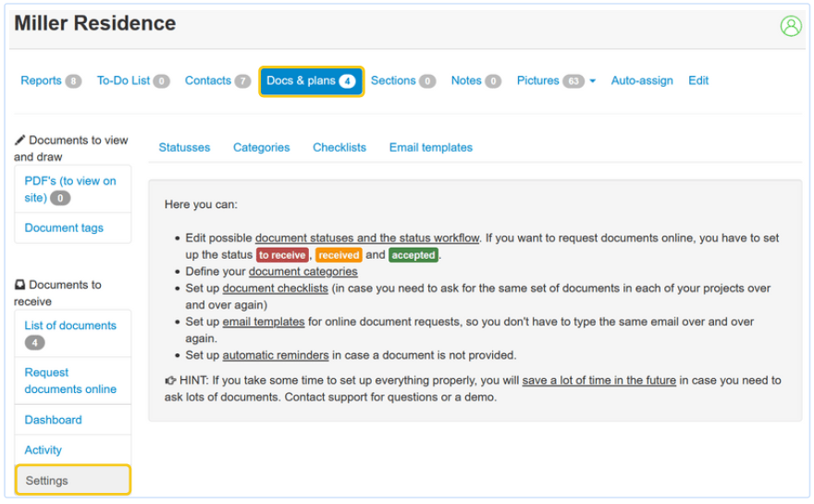Open the Activity sidebar item

[x=73, y=450]
